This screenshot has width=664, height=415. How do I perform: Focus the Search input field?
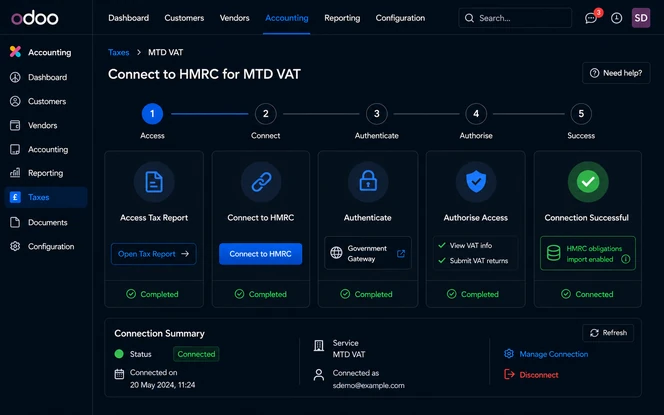tap(515, 18)
